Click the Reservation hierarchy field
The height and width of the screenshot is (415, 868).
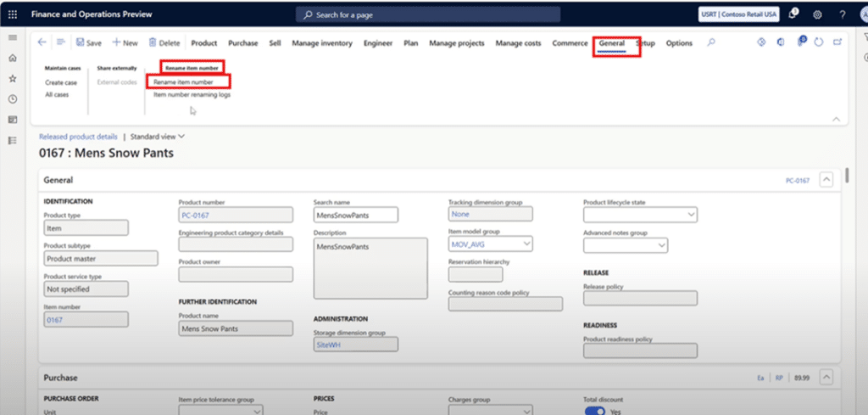[x=476, y=274]
